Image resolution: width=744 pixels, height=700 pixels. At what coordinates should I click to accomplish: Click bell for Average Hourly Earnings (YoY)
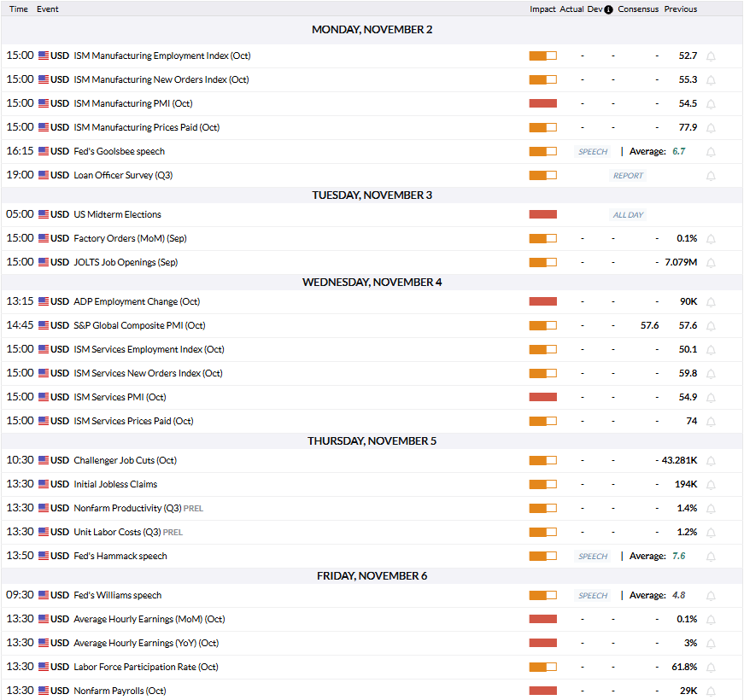point(711,644)
